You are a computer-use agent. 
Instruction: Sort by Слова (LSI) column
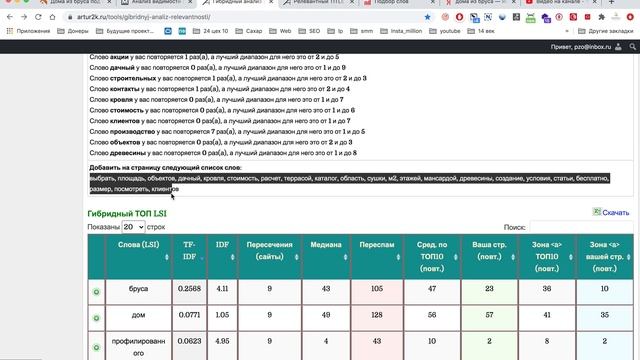click(x=138, y=256)
